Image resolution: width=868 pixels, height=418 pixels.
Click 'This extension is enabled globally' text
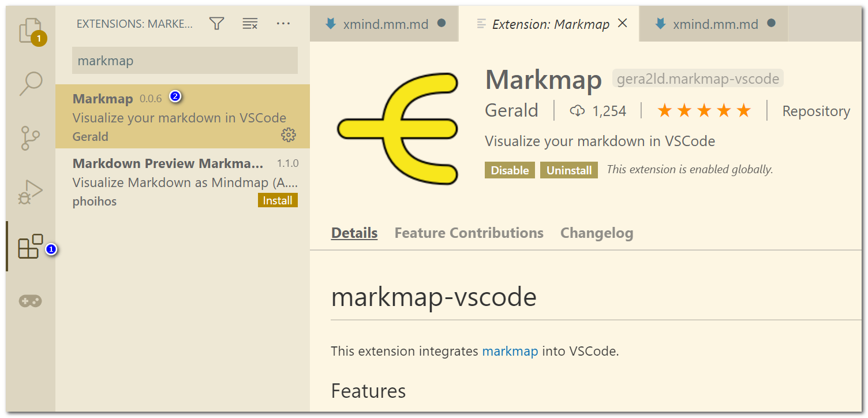click(x=690, y=169)
